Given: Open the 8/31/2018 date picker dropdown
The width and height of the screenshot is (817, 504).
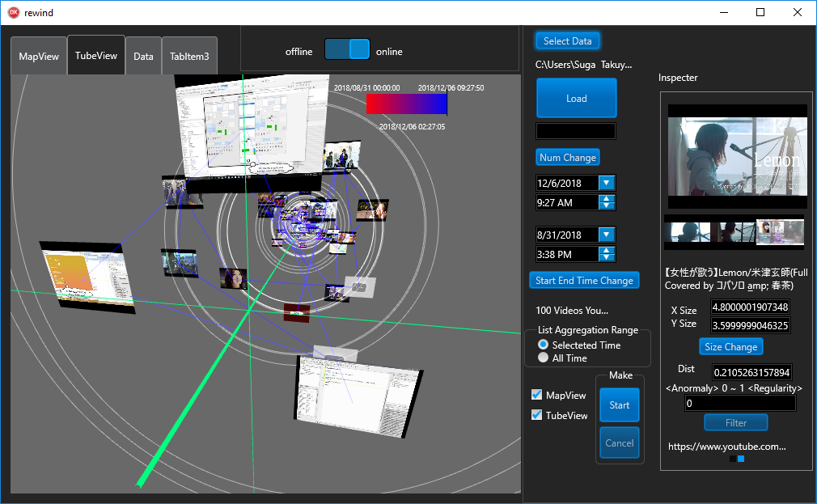Looking at the screenshot, I should [606, 235].
